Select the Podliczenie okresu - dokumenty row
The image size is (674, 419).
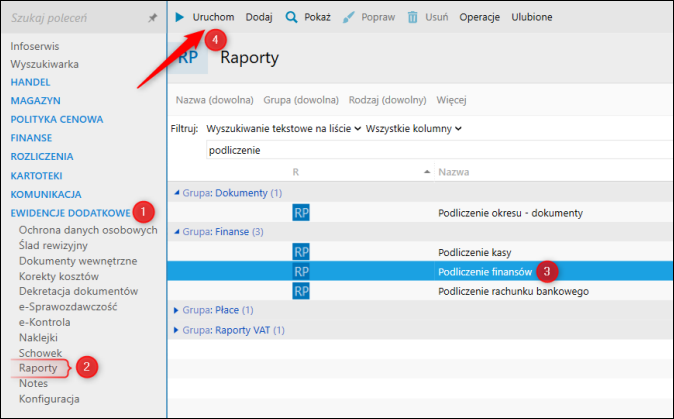(420, 213)
